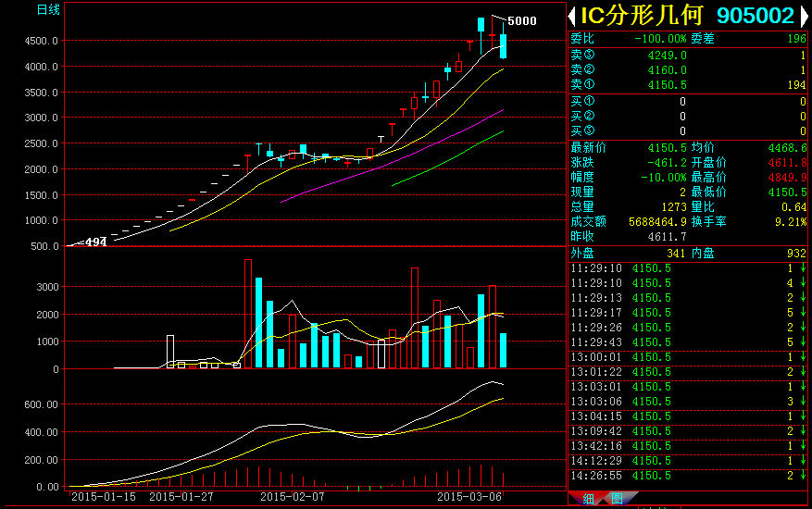Select the IC分形几何 stock name
This screenshot has height=509, width=812.
[x=642, y=16]
